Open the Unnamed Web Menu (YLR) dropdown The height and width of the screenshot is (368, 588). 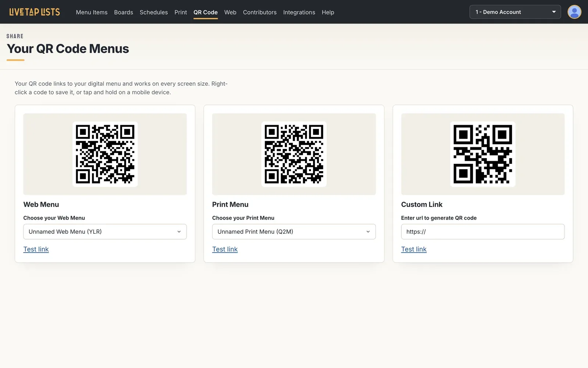click(x=105, y=231)
